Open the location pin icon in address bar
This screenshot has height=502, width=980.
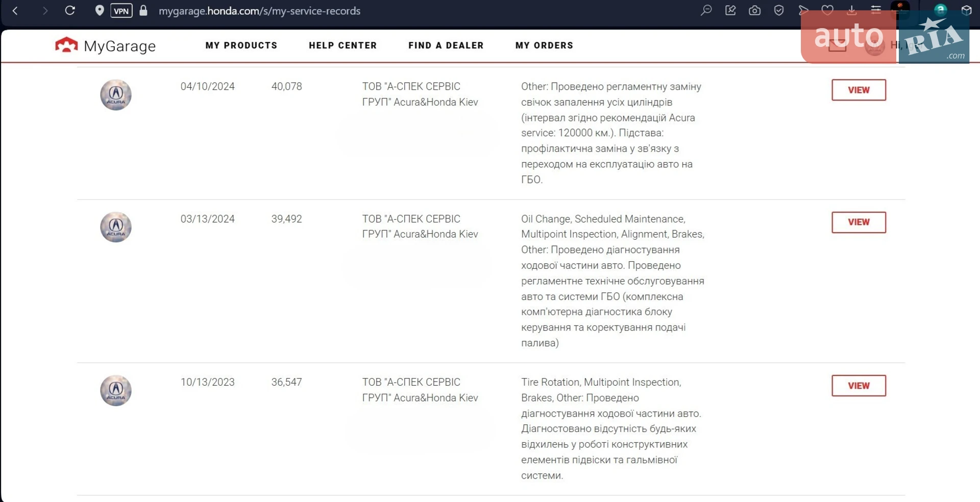pyautogui.click(x=100, y=11)
